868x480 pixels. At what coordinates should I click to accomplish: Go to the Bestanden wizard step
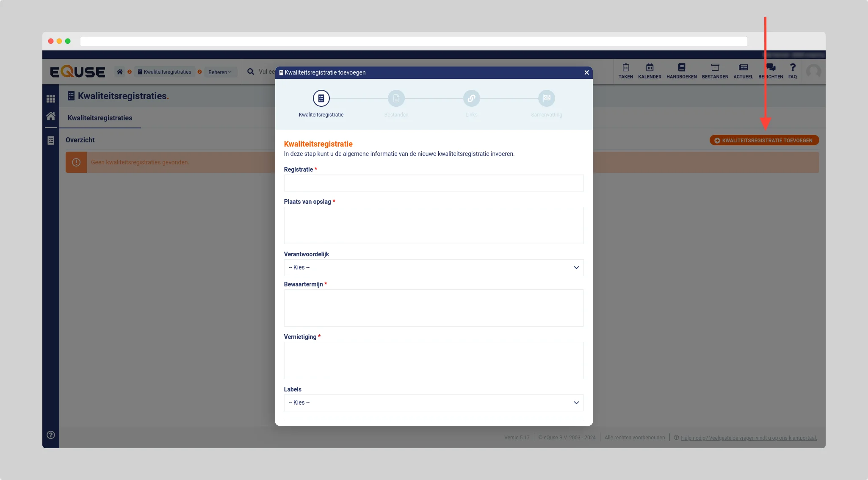(x=396, y=98)
